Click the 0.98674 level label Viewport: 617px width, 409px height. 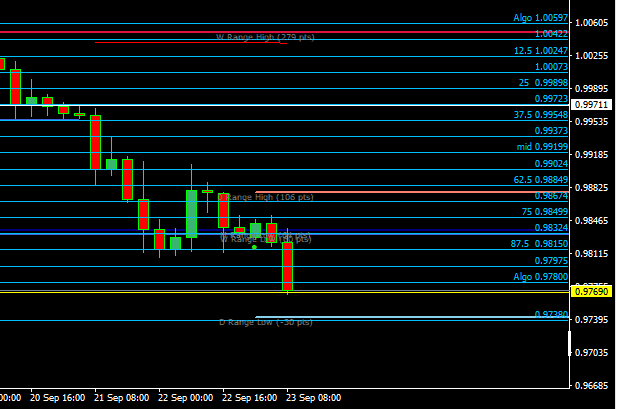tap(551, 196)
